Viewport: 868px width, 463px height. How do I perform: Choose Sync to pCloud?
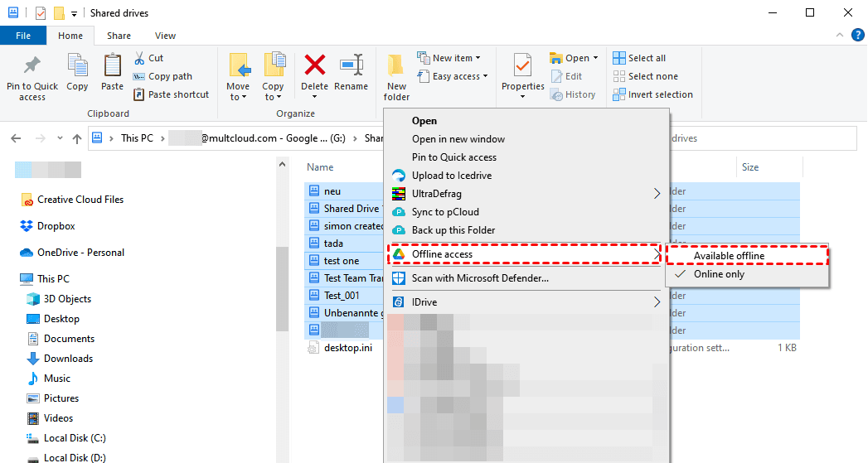pyautogui.click(x=526, y=212)
